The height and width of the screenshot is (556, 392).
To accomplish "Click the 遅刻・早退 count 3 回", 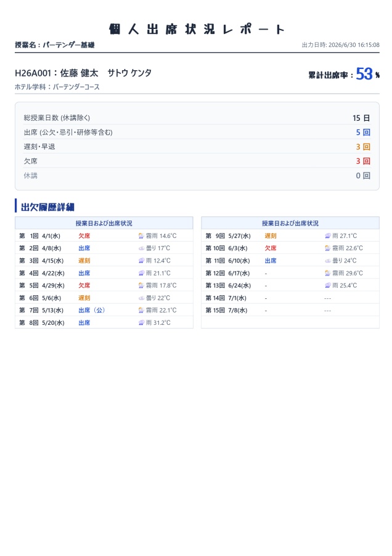I will coord(363,147).
